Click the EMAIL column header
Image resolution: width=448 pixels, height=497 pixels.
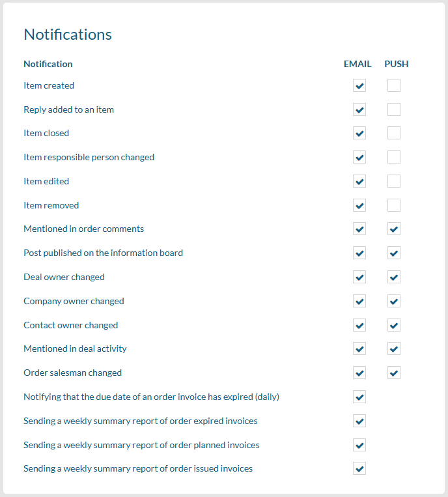(357, 64)
